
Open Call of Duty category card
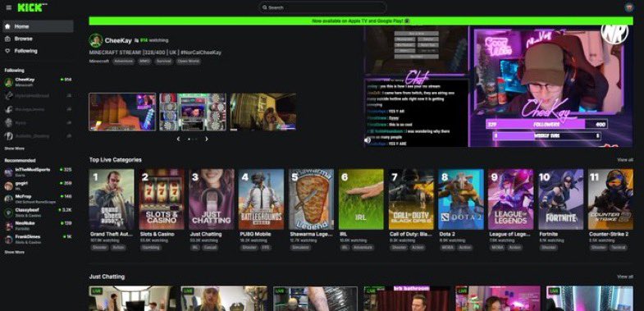point(411,199)
